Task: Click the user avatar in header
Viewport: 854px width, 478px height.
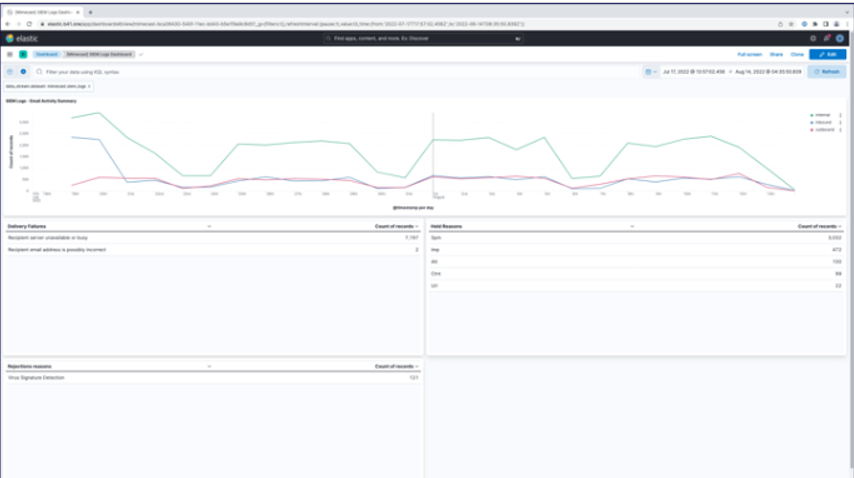Action: click(x=840, y=38)
